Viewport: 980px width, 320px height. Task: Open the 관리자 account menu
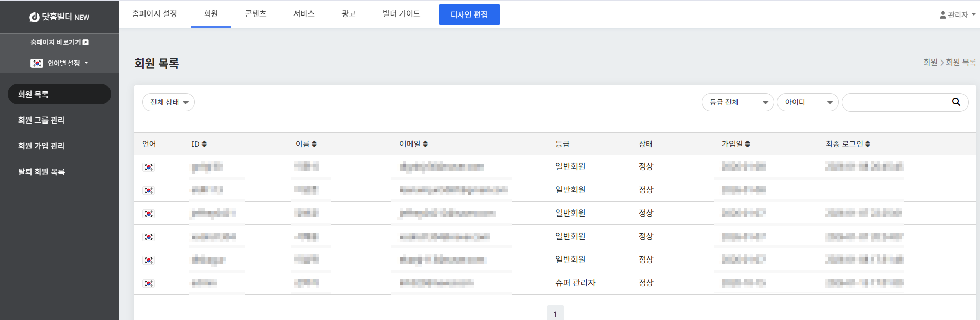coord(957,15)
